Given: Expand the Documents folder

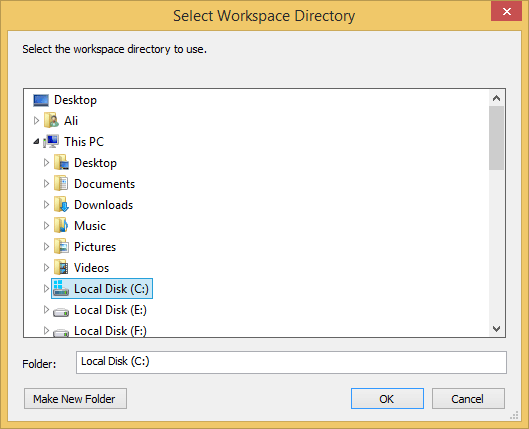Looking at the screenshot, I should pos(46,183).
